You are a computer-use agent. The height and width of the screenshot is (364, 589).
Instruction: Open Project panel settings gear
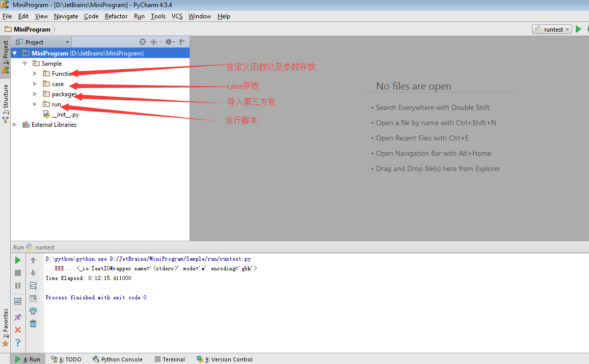click(x=170, y=42)
